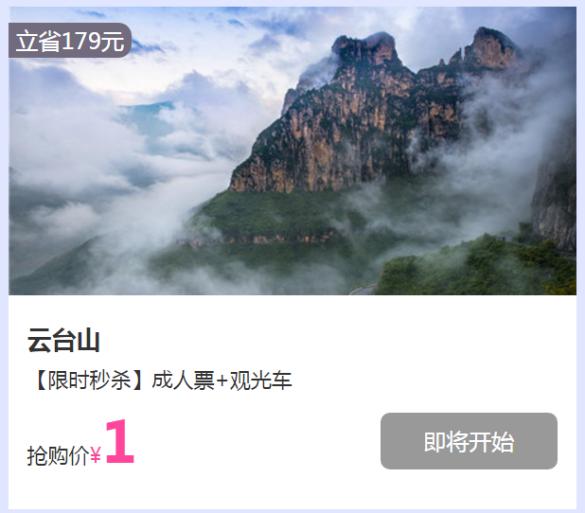This screenshot has height=513, width=585.
Task: Click the white card area beside the 云台山 title
Action: coord(336,340)
